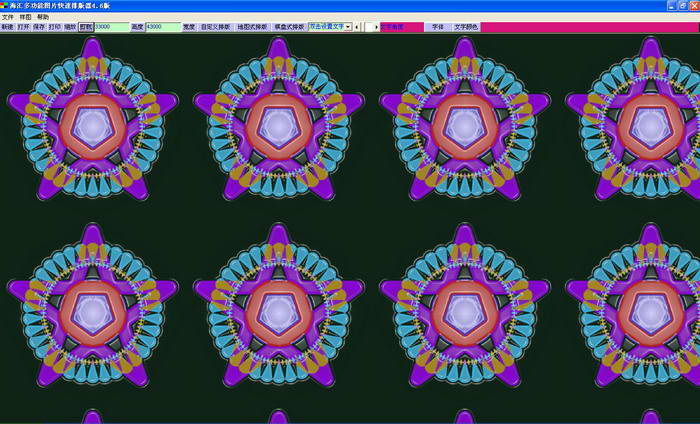Click the 文字角度 label field
Screen dimensions: 700x424
(402, 27)
